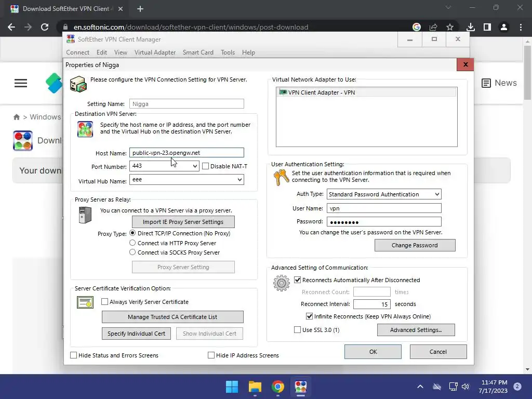Open News section on Softonic

[499, 83]
